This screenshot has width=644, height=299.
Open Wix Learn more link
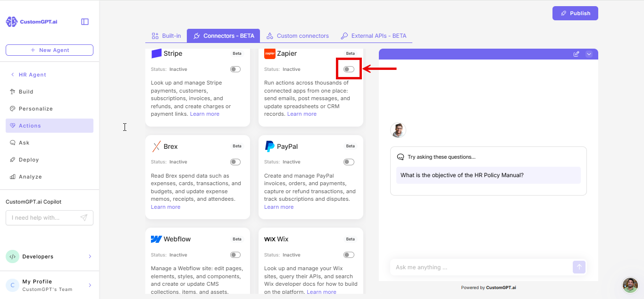click(x=321, y=292)
